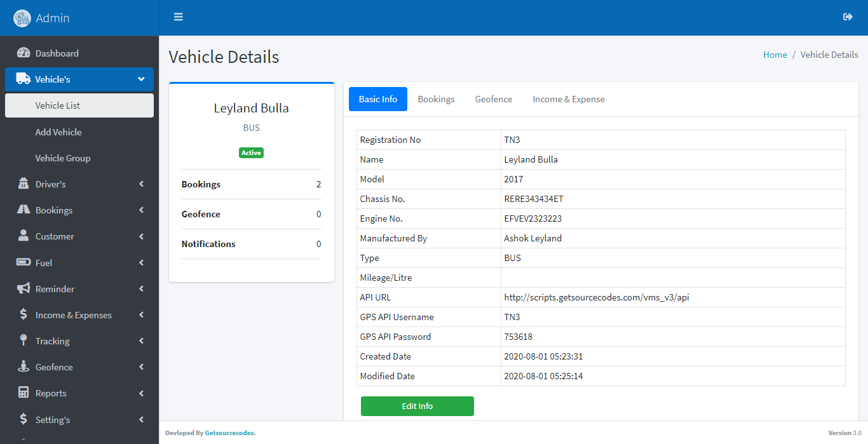
Task: Click the Notifications count row
Action: tap(252, 244)
